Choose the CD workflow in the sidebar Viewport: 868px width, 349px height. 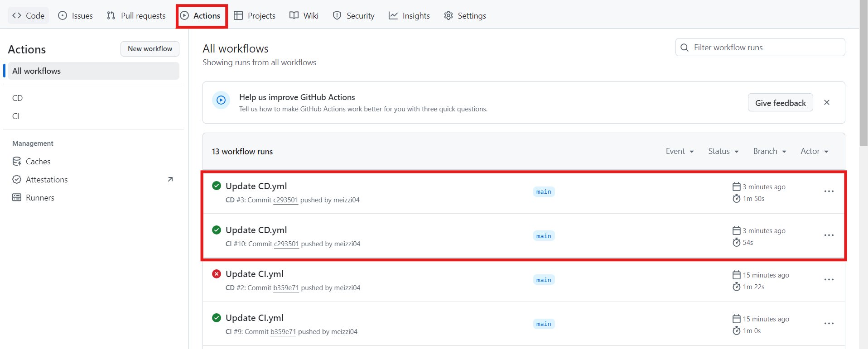coord(93,98)
